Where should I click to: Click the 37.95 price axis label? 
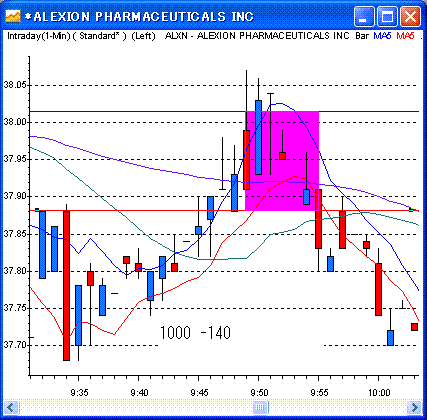point(15,159)
